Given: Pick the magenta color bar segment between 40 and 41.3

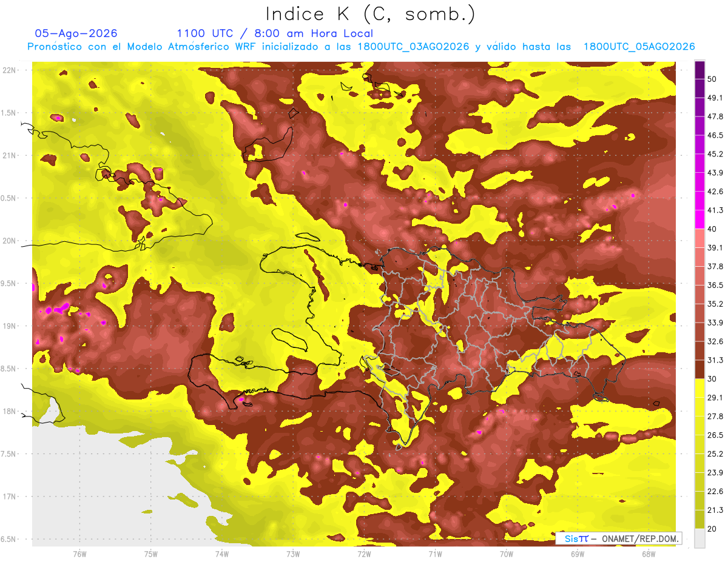Looking at the screenshot, I should pyautogui.click(x=699, y=219).
